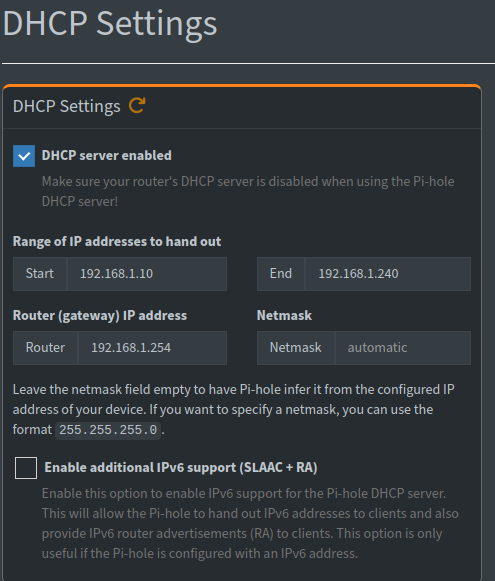The height and width of the screenshot is (581, 495).
Task: Click the large DHCP Settings page title
Action: point(110,24)
